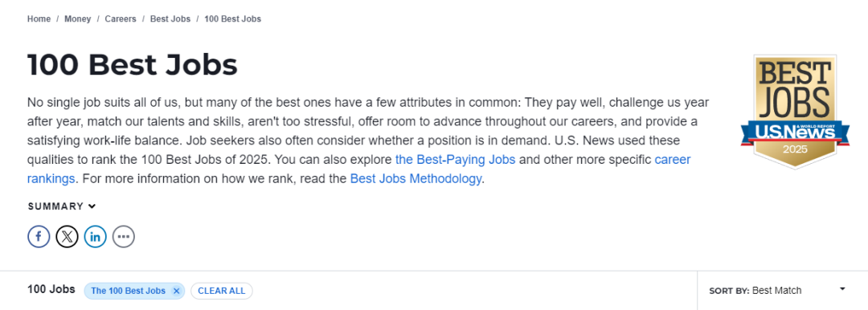Select the 100 Best Jobs breadcrumb
868x310 pixels.
click(232, 18)
